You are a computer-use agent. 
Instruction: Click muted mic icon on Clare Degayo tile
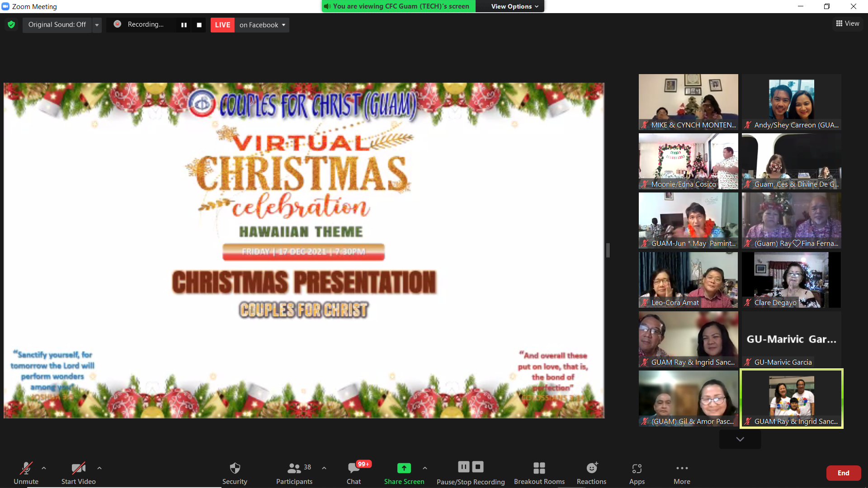tap(748, 303)
